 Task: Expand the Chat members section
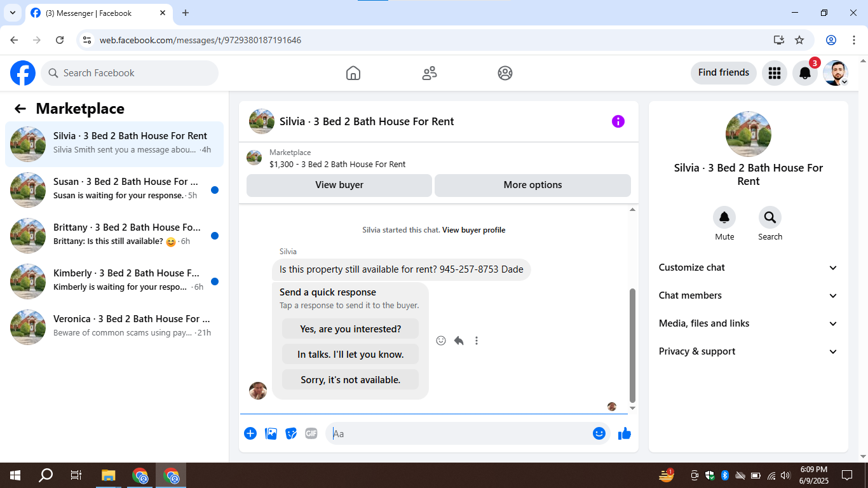point(749,295)
